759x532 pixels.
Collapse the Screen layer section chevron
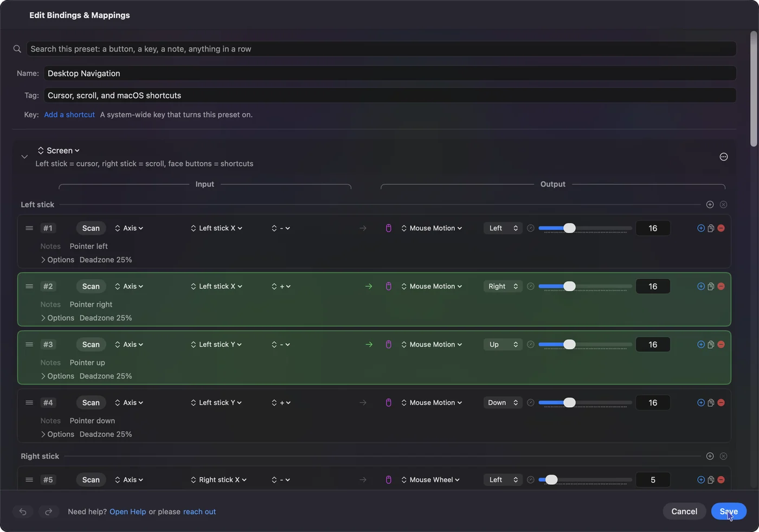[x=24, y=157]
